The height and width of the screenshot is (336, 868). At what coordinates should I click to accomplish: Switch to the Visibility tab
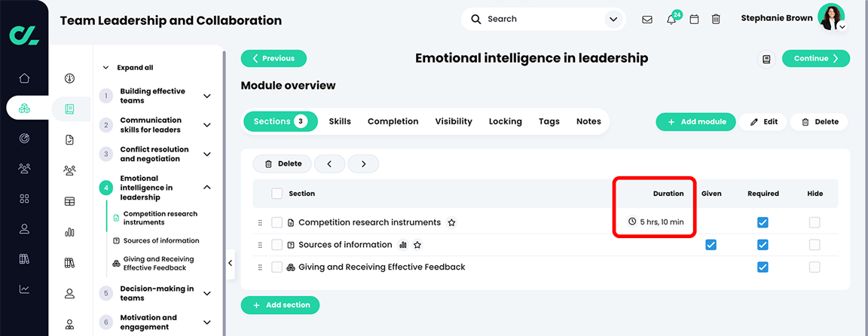(454, 122)
